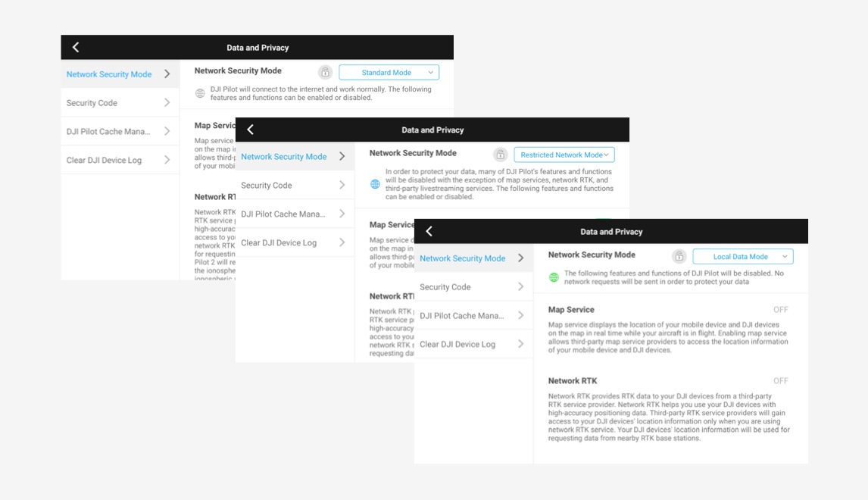Open the Local Data Mode dropdown
The image size is (868, 500).
[x=742, y=257]
